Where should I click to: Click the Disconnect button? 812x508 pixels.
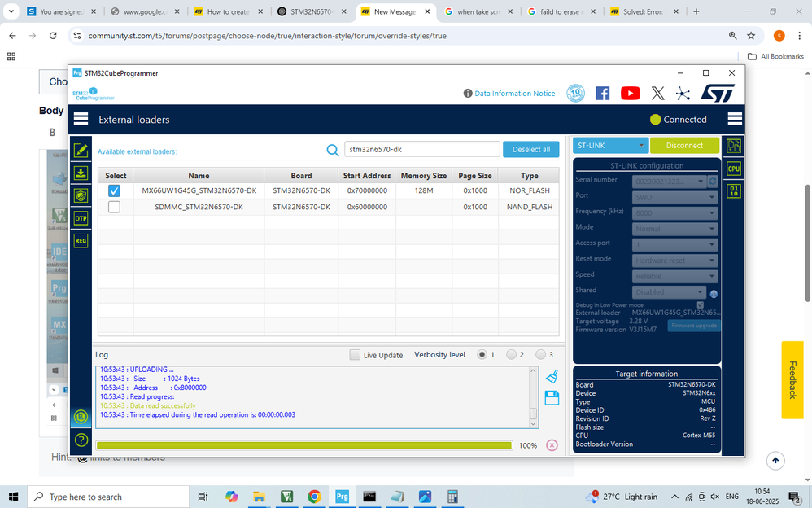[684, 146]
